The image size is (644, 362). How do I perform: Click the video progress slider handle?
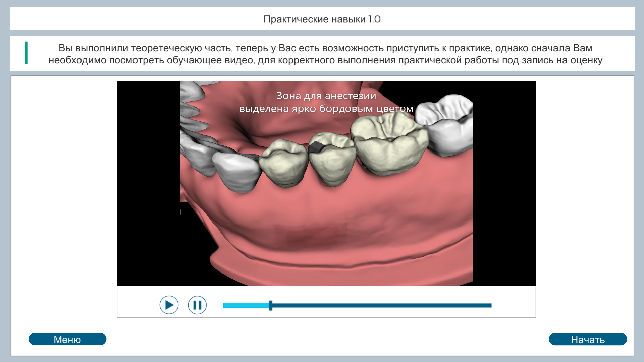[270, 305]
